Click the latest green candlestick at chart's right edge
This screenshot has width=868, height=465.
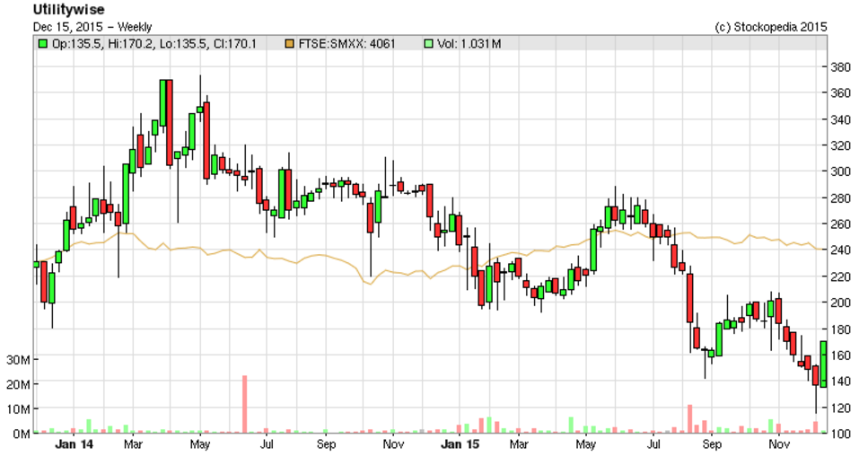click(x=823, y=364)
